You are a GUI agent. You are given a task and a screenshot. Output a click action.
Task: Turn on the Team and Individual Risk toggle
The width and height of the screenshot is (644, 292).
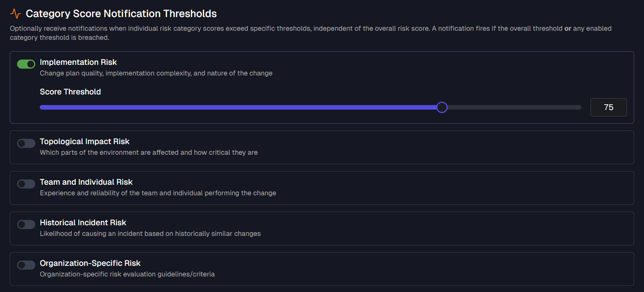(x=26, y=184)
